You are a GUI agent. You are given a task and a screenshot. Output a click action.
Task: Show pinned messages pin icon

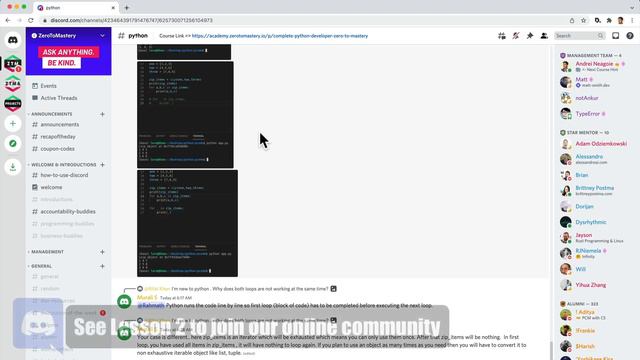click(x=530, y=36)
